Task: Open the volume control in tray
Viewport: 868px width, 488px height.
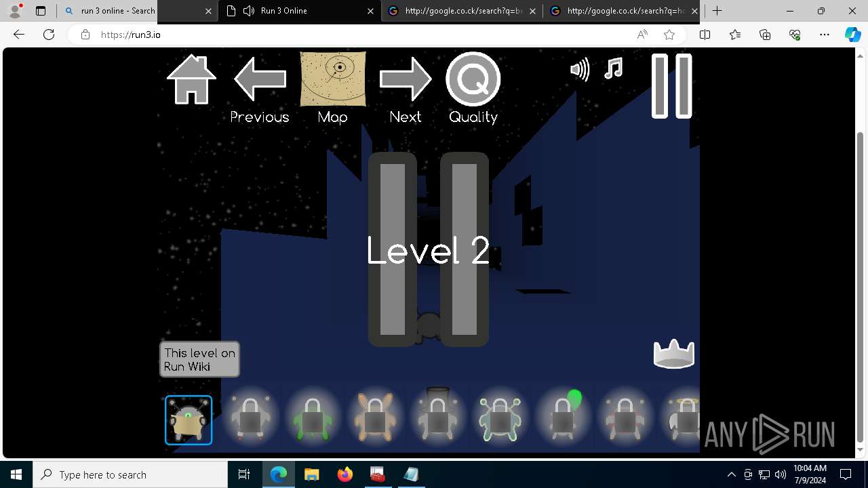Action: click(x=781, y=474)
